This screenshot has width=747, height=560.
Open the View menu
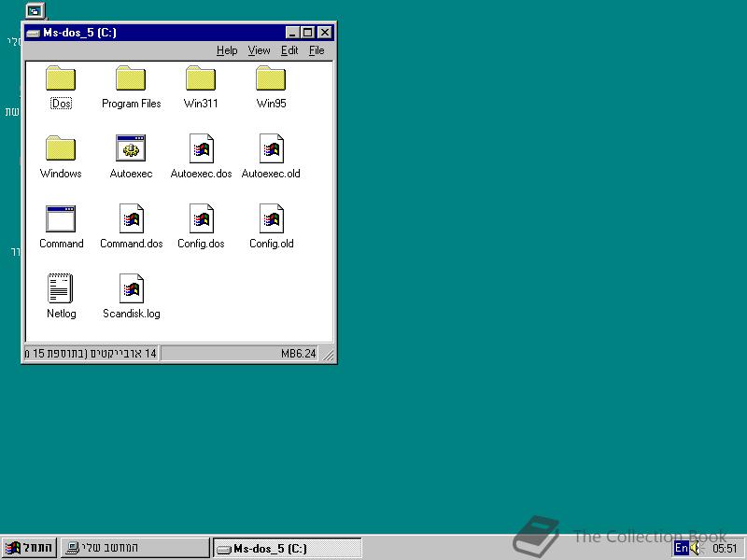point(260,50)
